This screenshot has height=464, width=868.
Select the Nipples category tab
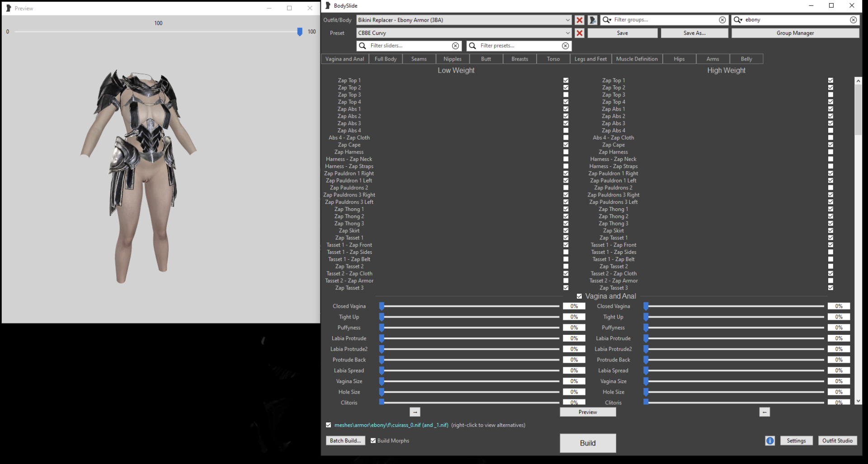(x=452, y=59)
